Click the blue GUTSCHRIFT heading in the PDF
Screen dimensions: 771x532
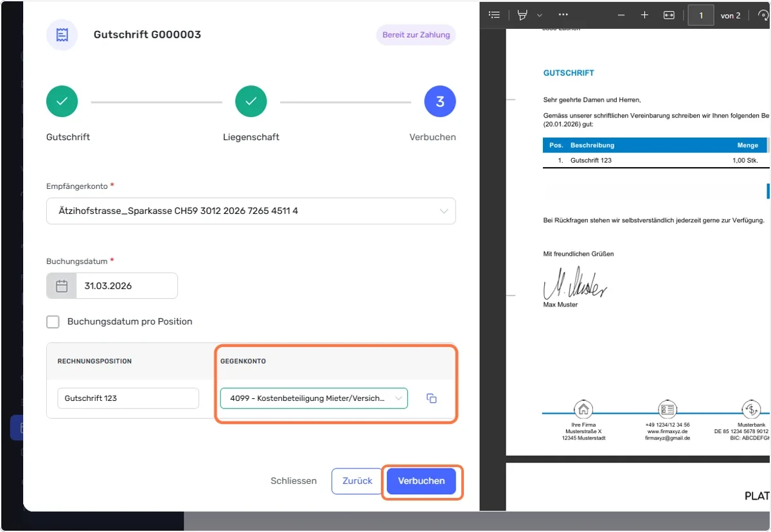(x=569, y=73)
